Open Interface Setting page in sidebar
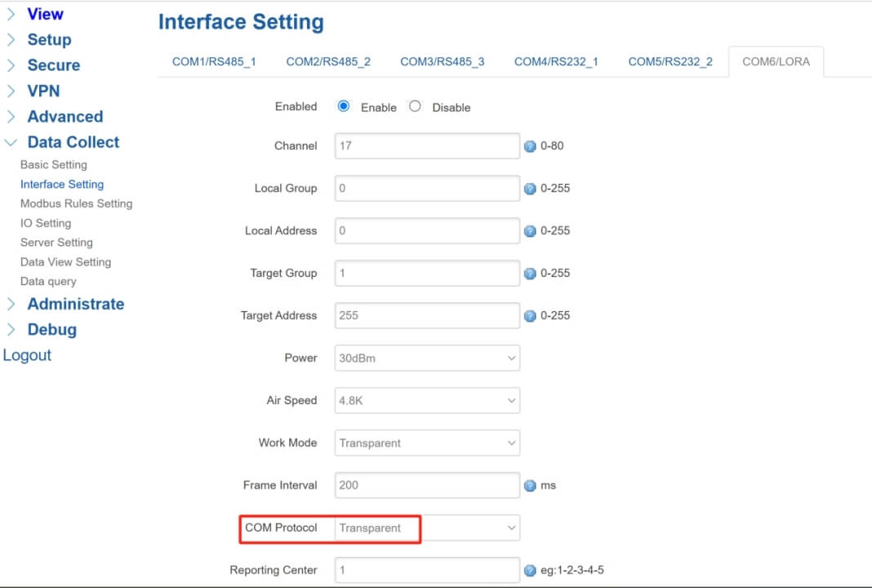Image resolution: width=872 pixels, height=588 pixels. (x=62, y=184)
